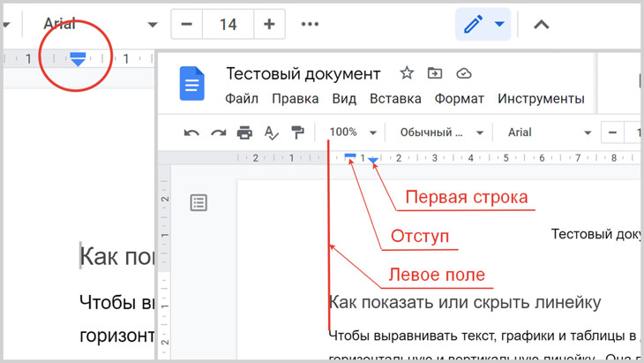Print the document via printer icon
Viewport: 644px width, 363px height.
pos(244,132)
